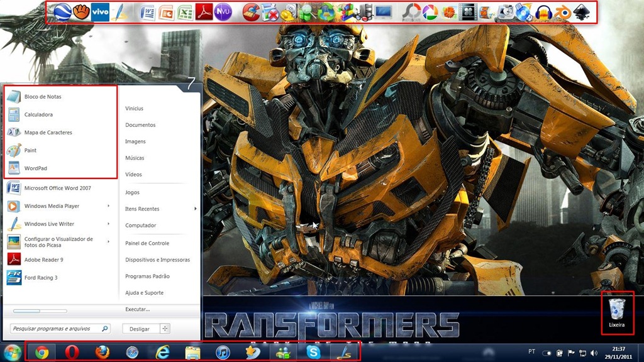This screenshot has height=362, width=644.
Task: Open Mozilla Firefox on the taskbar
Action: point(102,353)
